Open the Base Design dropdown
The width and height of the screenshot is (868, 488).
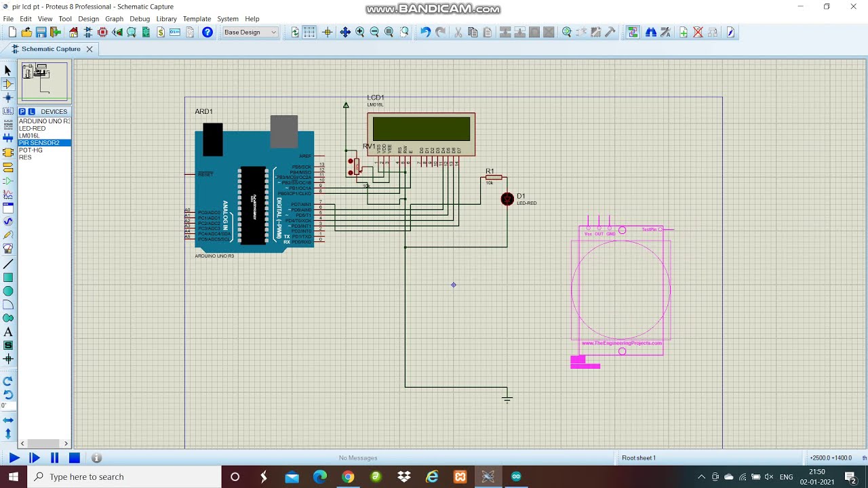250,33
